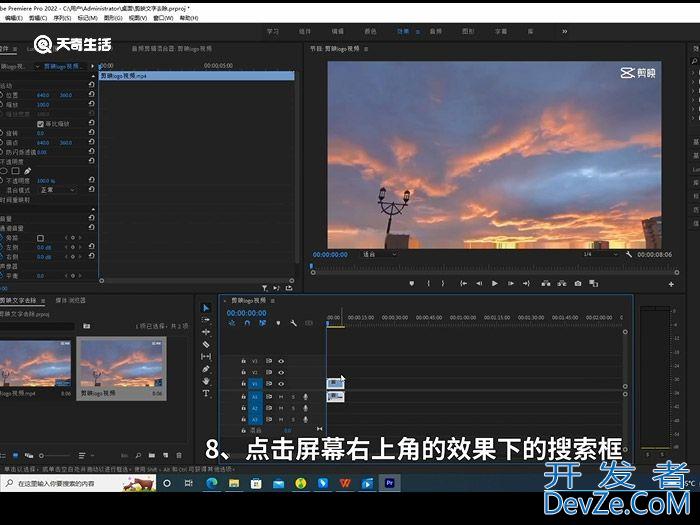The height and width of the screenshot is (525, 700).
Task: Toggle the uniform scale checkbox
Action: 40,124
